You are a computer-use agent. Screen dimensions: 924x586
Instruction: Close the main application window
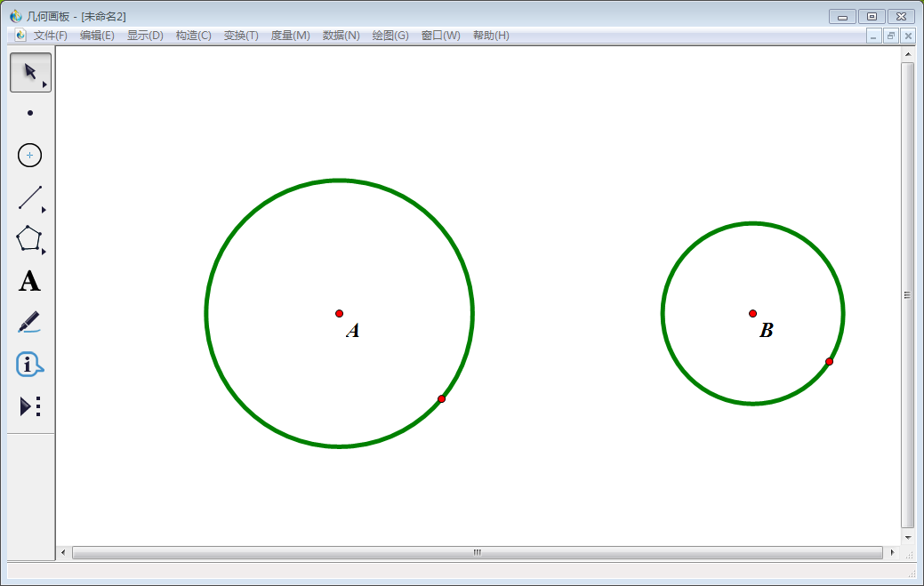tap(901, 17)
